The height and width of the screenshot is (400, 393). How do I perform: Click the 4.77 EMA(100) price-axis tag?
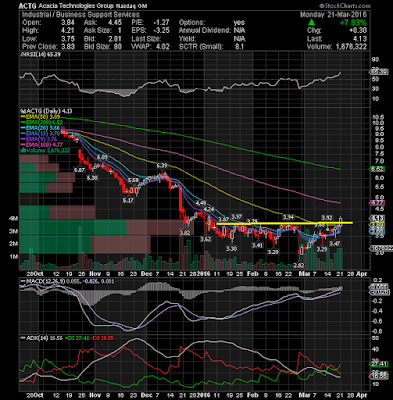click(x=378, y=203)
